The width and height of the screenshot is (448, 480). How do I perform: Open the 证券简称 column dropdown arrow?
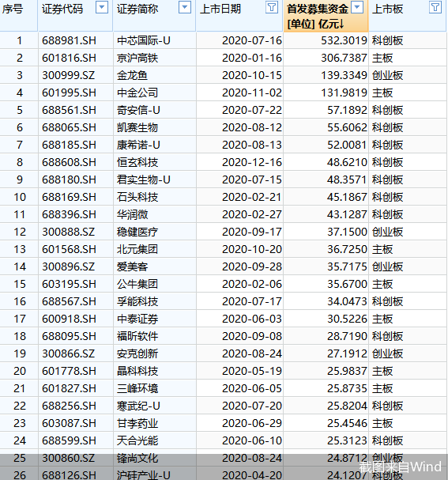[x=185, y=7]
